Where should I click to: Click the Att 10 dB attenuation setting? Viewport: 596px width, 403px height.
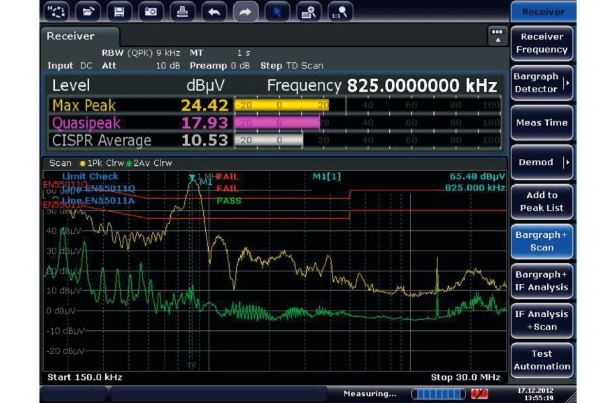(141, 65)
